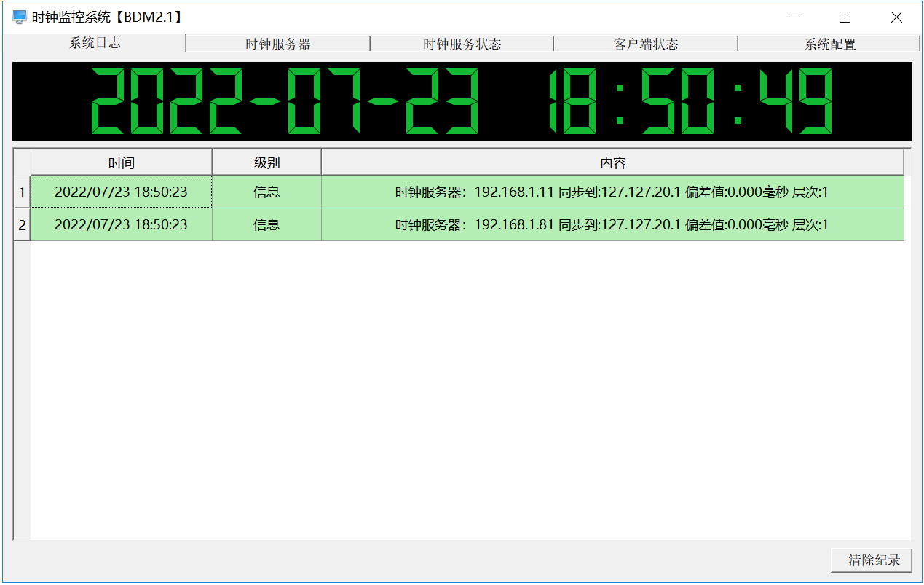The image size is (924, 585).
Task: Click the sync message mentioning 127.127.20.1 in row two
Action: point(612,224)
